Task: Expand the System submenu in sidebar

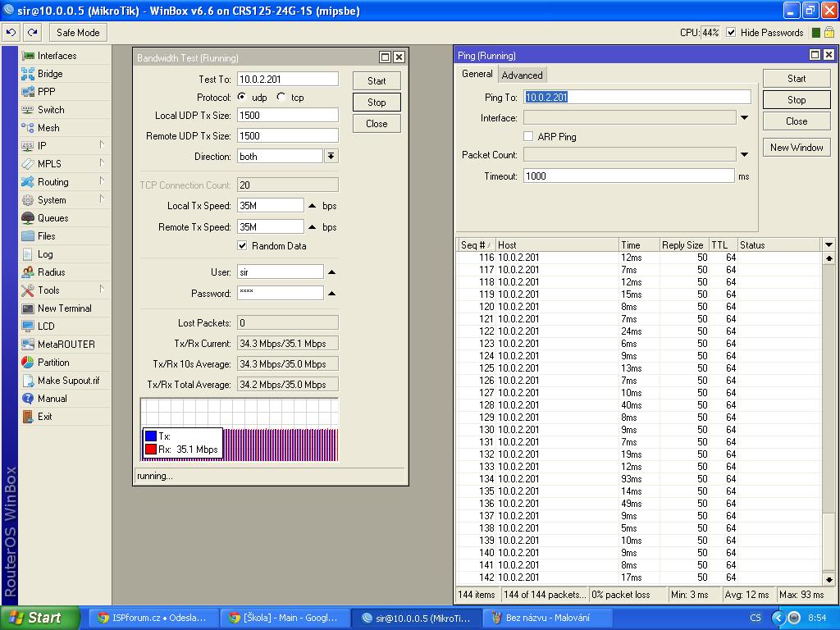Action: (102, 199)
